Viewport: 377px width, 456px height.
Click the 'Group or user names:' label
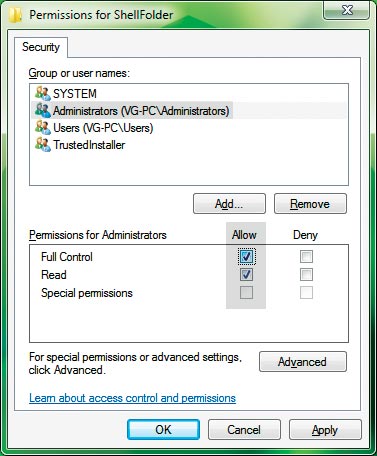[x=79, y=73]
